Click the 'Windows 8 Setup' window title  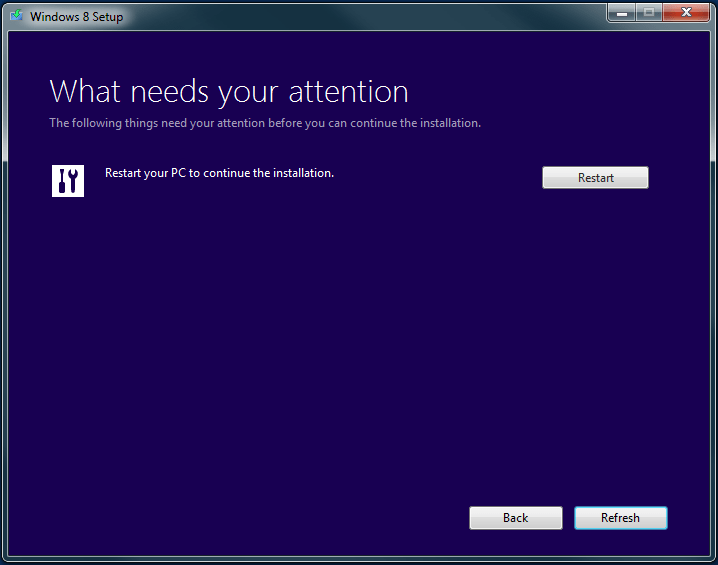[x=76, y=17]
